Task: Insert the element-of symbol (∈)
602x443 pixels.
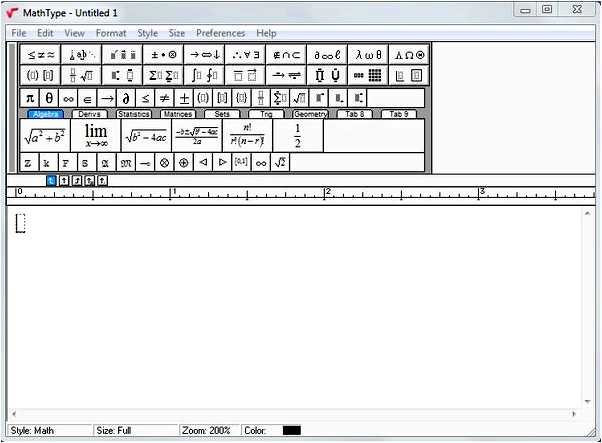Action: coord(88,98)
